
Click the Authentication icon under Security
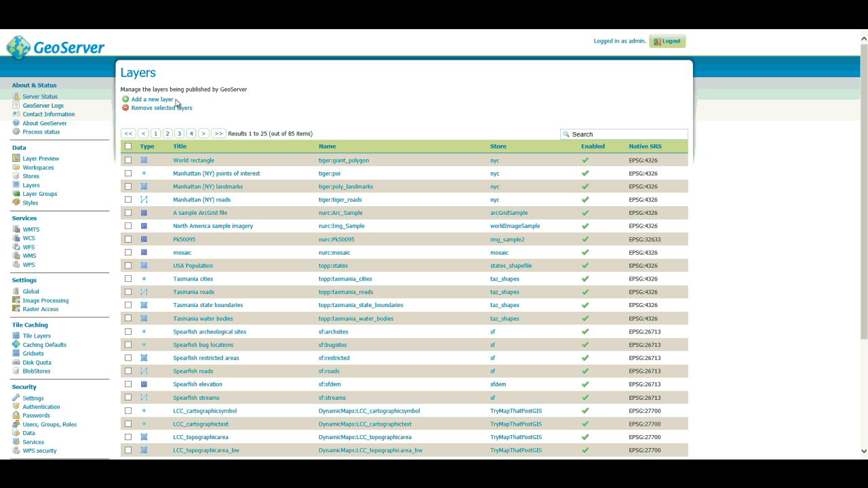click(x=16, y=407)
